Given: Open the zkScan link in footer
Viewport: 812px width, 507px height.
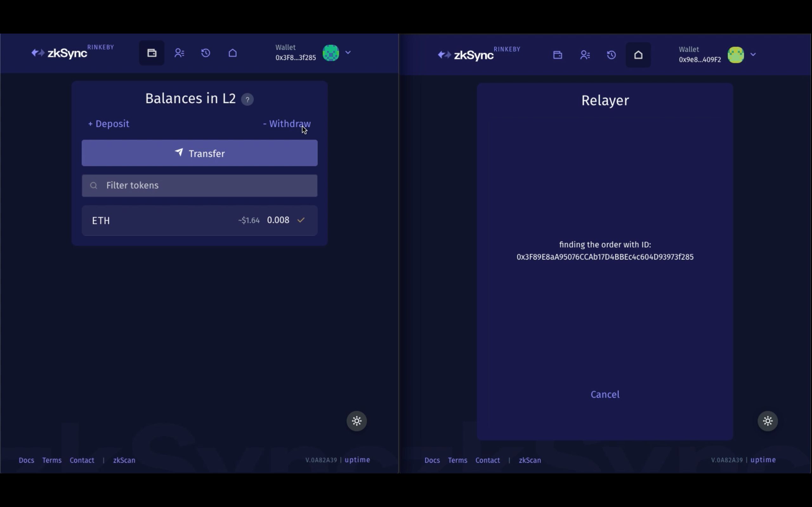Looking at the screenshot, I should [123, 460].
